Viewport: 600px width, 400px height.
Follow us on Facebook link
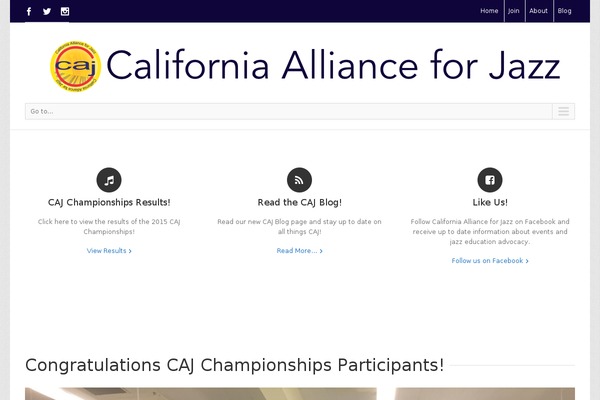coord(489,261)
